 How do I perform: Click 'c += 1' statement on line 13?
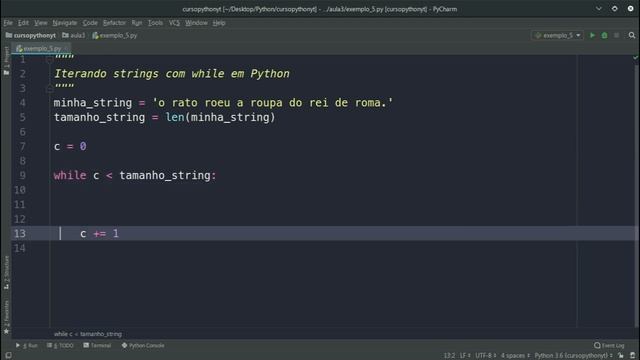(99, 233)
